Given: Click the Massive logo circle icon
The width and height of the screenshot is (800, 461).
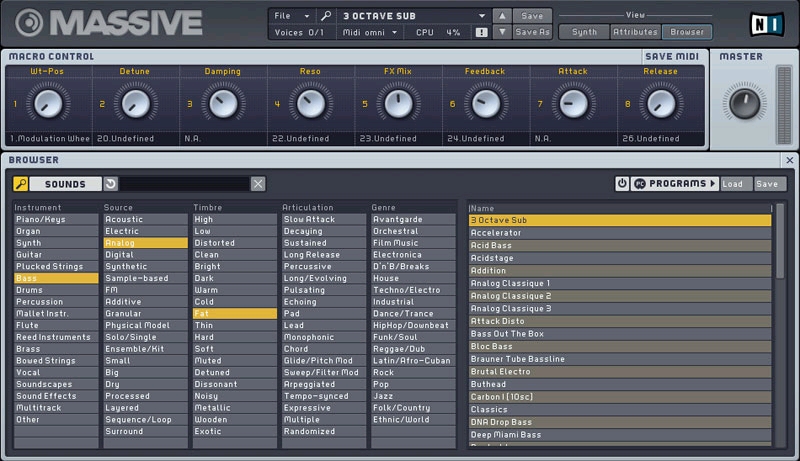Looking at the screenshot, I should tap(29, 23).
